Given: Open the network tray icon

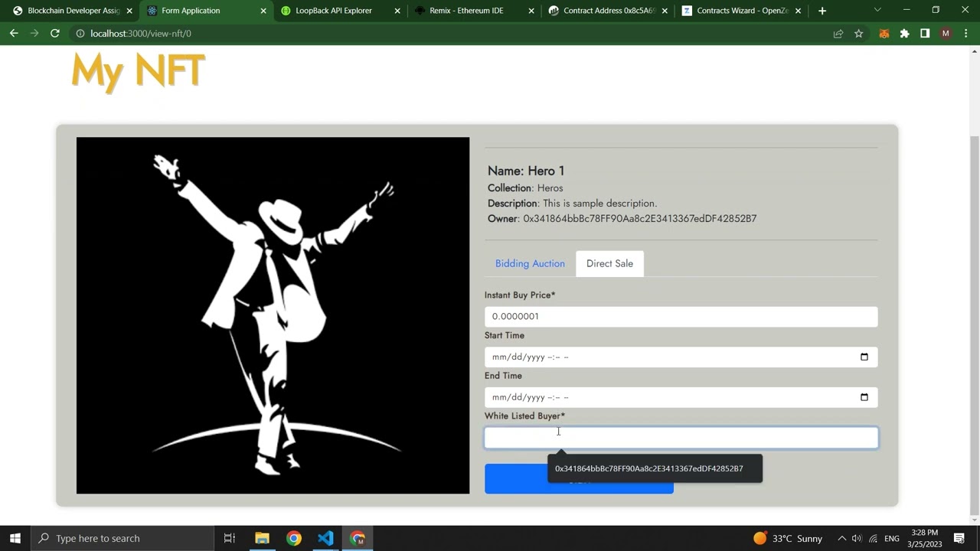Looking at the screenshot, I should (874, 538).
